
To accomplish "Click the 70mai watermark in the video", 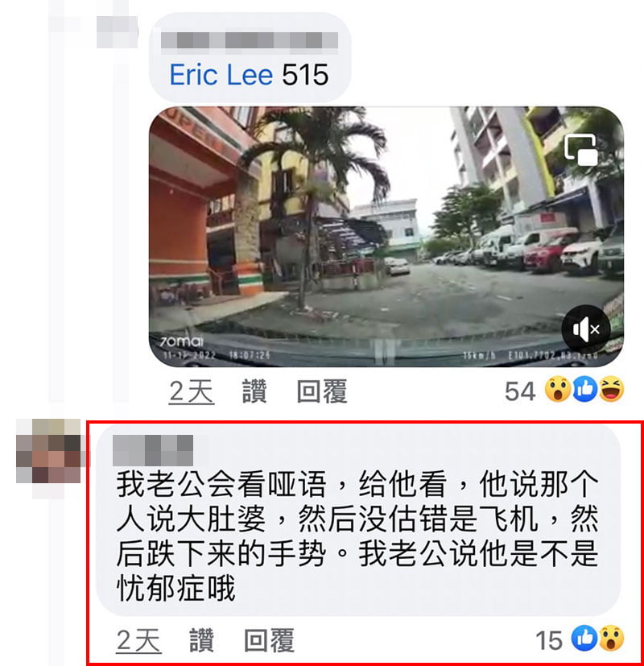I will (182, 341).
